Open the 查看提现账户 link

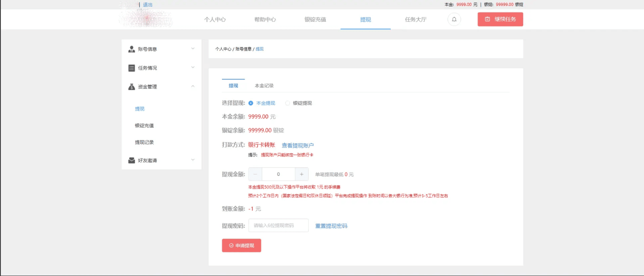pyautogui.click(x=297, y=145)
